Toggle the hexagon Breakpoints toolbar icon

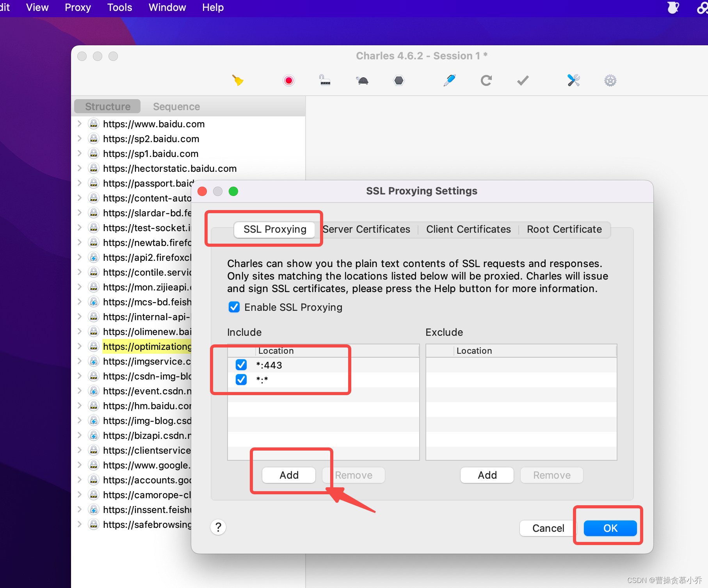[x=399, y=80]
